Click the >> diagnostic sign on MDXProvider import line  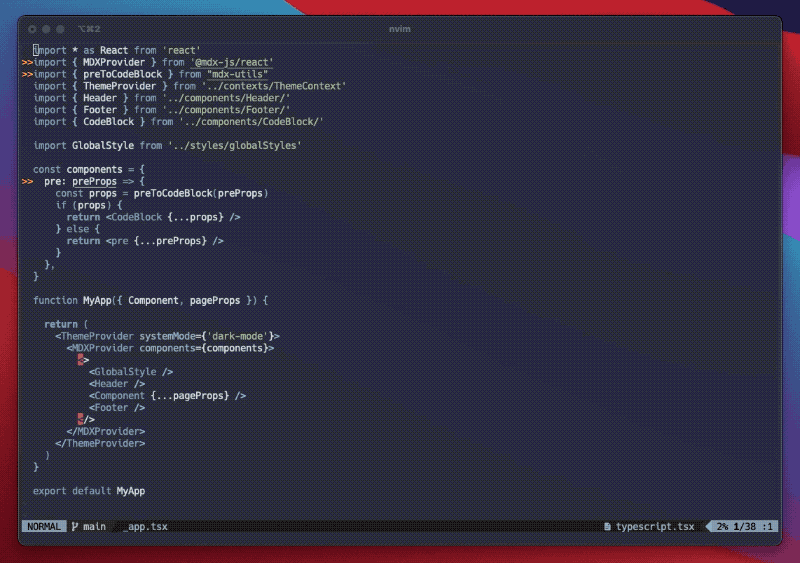[28, 62]
